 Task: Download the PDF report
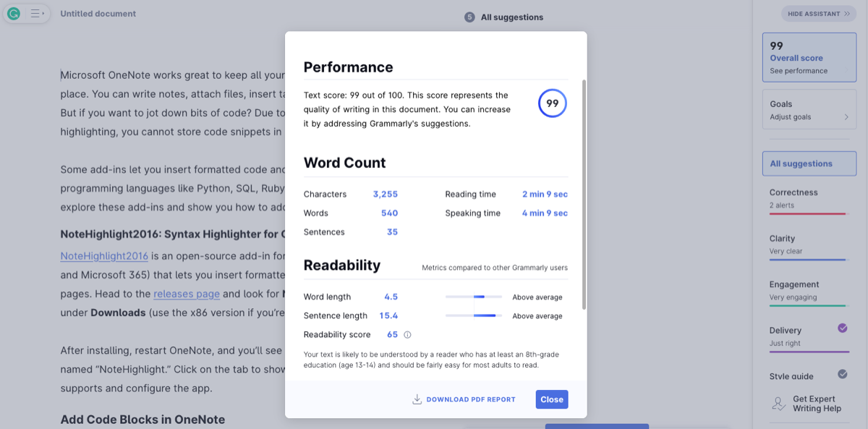click(464, 399)
